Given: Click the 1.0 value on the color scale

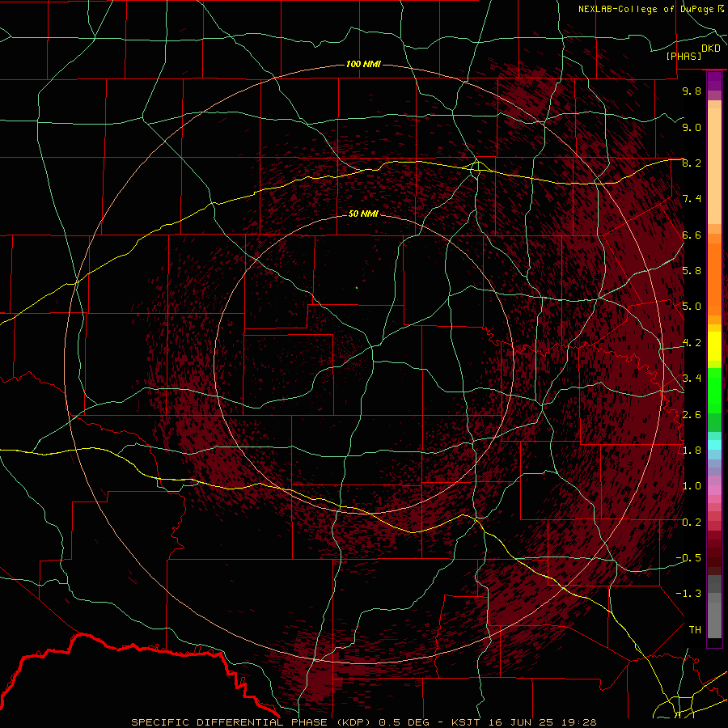Looking at the screenshot, I should point(692,486).
